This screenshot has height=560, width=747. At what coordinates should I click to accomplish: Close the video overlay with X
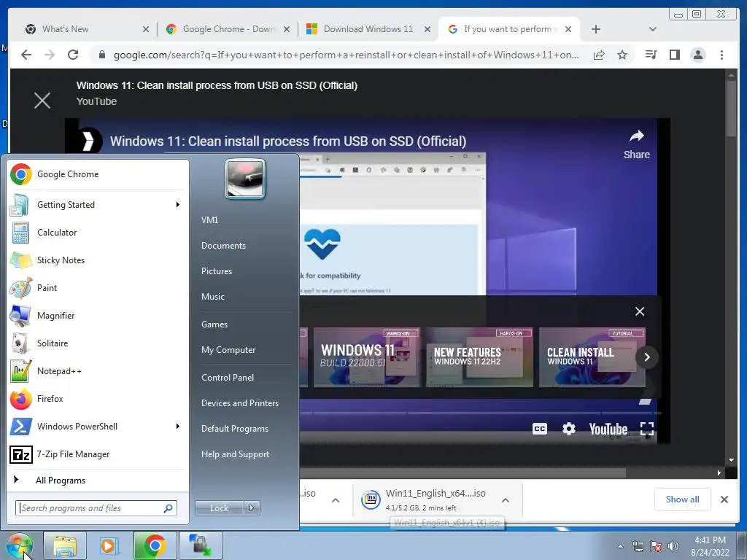click(x=42, y=101)
